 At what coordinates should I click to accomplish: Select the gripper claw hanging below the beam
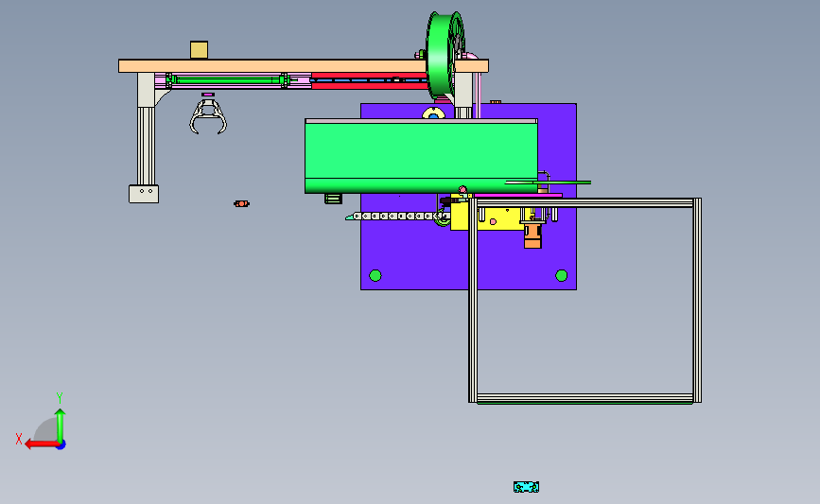coord(208,116)
